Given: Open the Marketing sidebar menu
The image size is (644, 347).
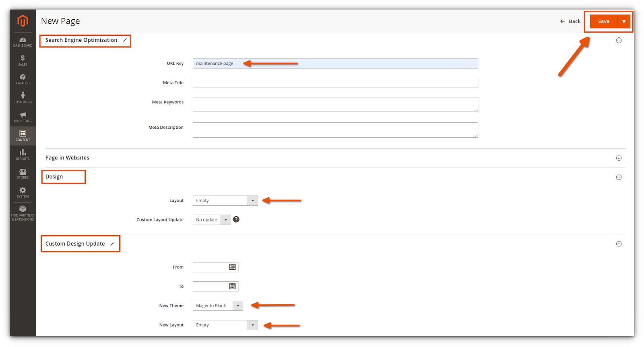Looking at the screenshot, I should (23, 117).
